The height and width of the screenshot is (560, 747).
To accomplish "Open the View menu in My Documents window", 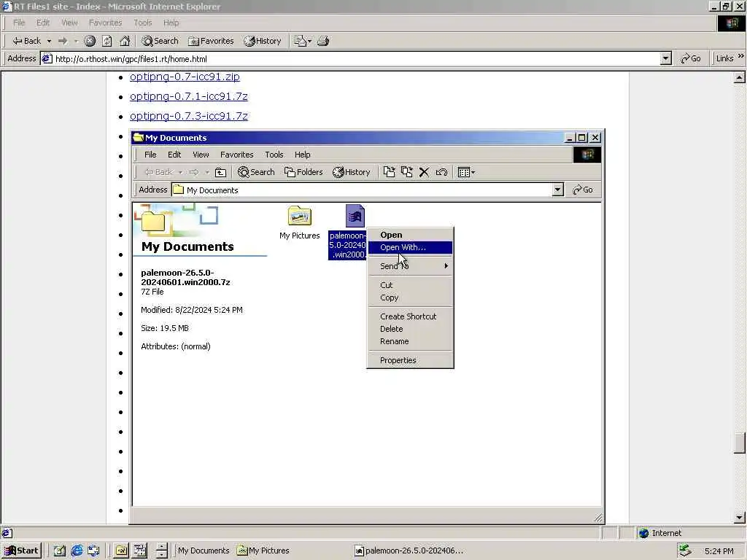I will (201, 155).
